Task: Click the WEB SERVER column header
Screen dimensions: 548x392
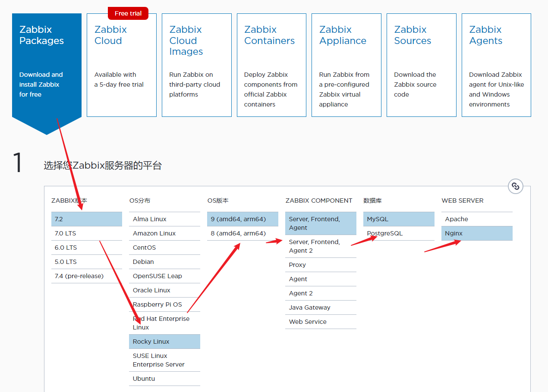Action: (463, 201)
